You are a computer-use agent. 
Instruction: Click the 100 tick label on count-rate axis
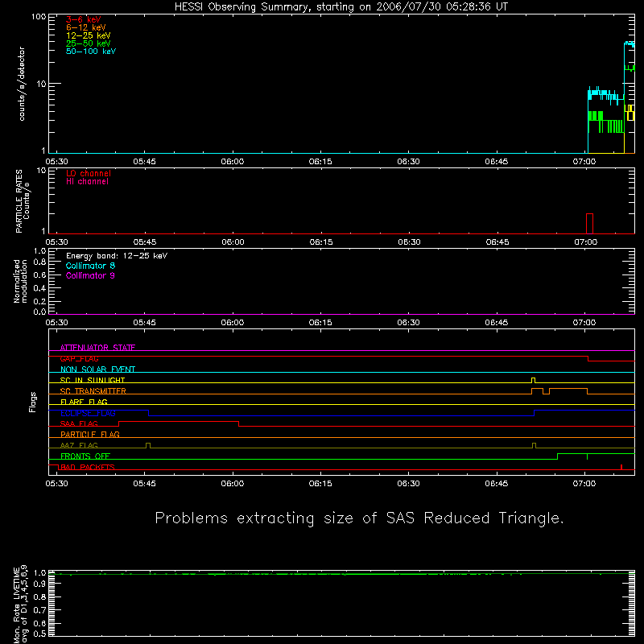click(38, 17)
